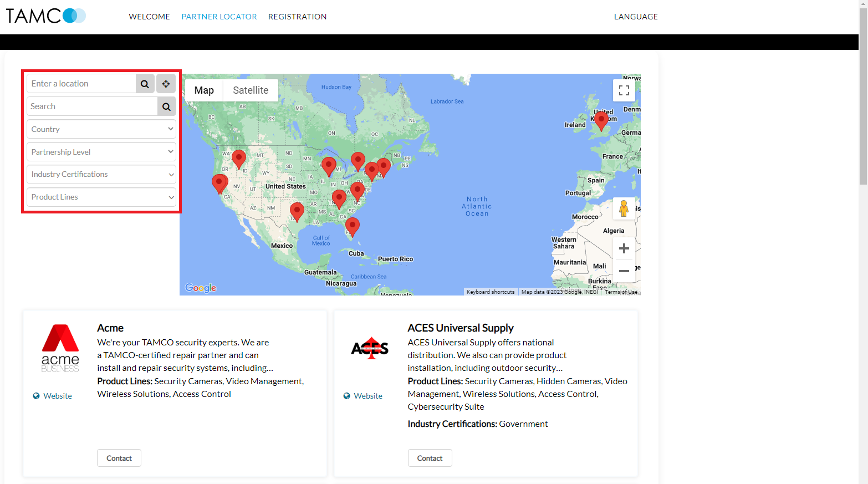Click the location search magnifier icon
Viewport: 868px width, 484px height.
pos(145,83)
